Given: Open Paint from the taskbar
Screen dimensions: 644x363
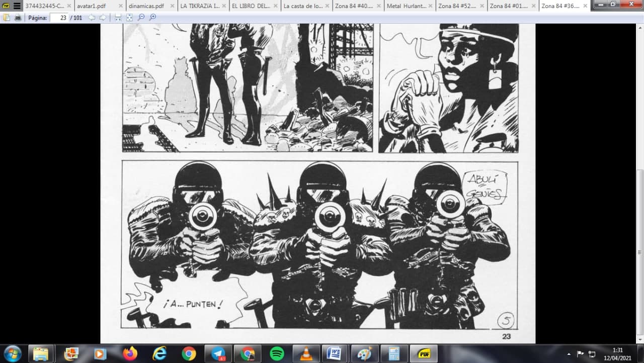Looking at the screenshot, I should click(364, 353).
